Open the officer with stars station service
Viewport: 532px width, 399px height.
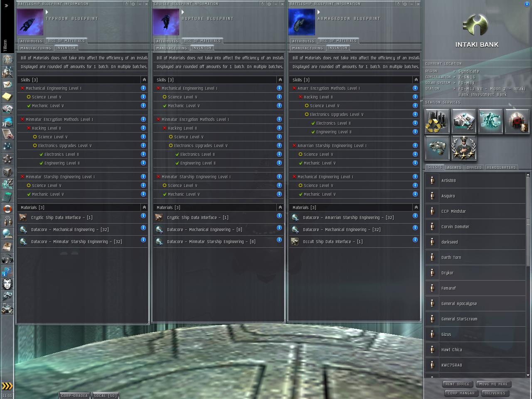click(464, 148)
